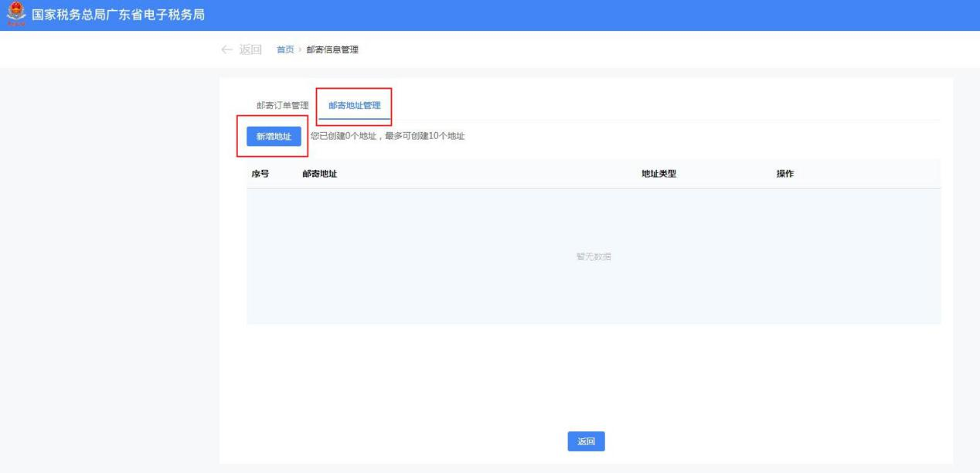The height and width of the screenshot is (473, 980).
Task: Switch to the 邮寄订单管理 tab
Action: [282, 106]
